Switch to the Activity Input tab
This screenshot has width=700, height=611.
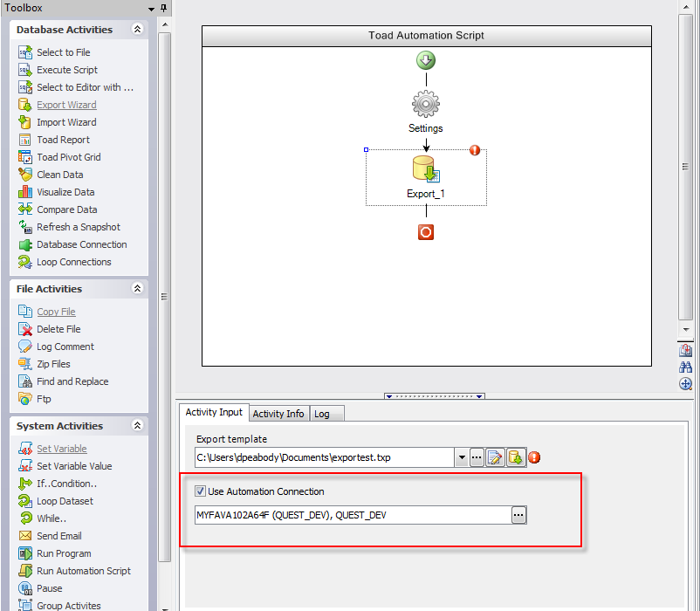tap(214, 412)
